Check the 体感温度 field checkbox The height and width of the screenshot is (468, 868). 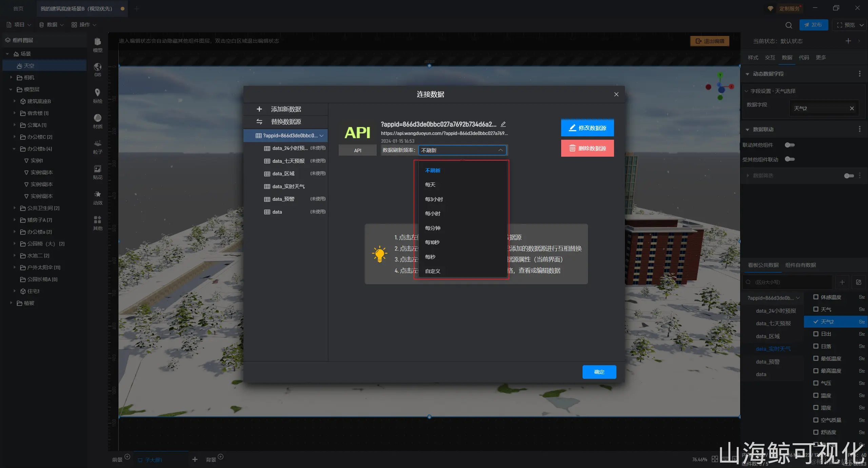tap(816, 297)
